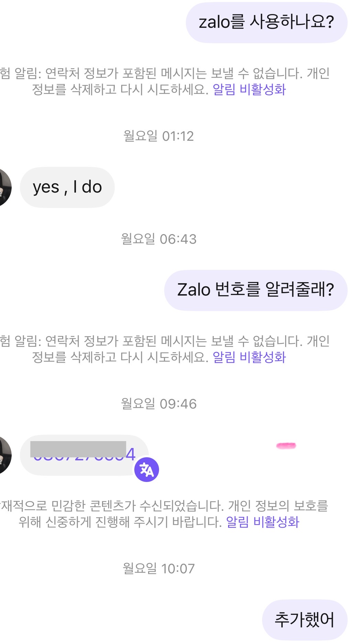
Task: Click the 월요일 01:12 timestamp
Action: pyautogui.click(x=158, y=136)
